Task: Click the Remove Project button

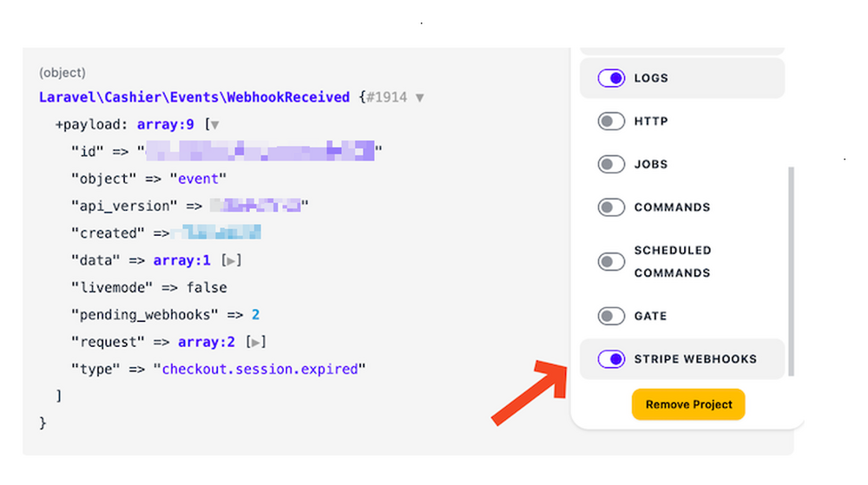Action: point(688,404)
